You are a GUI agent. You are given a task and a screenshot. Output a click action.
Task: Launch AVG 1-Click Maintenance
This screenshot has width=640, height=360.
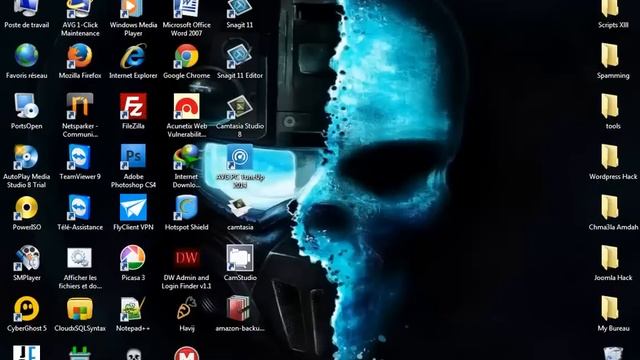80,9
